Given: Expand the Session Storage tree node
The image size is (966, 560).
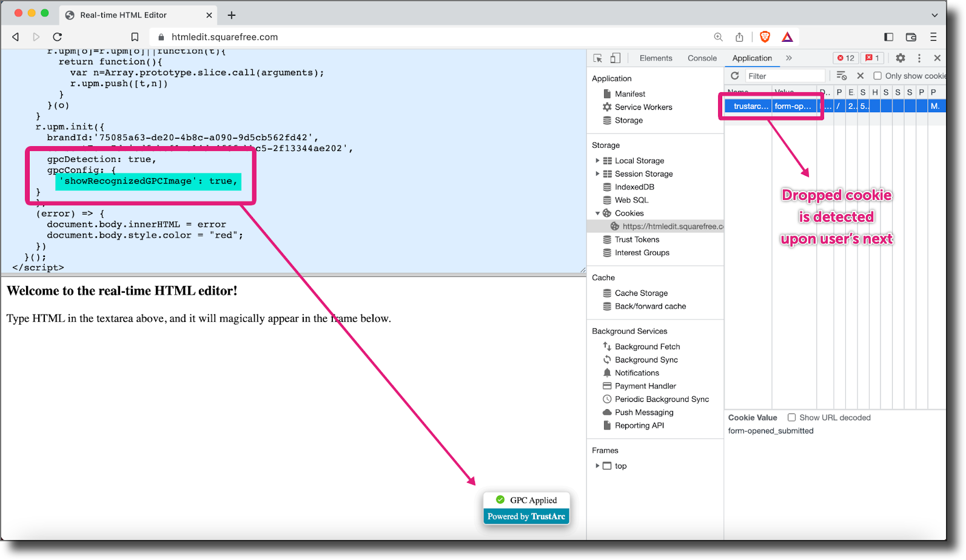Looking at the screenshot, I should point(597,174).
